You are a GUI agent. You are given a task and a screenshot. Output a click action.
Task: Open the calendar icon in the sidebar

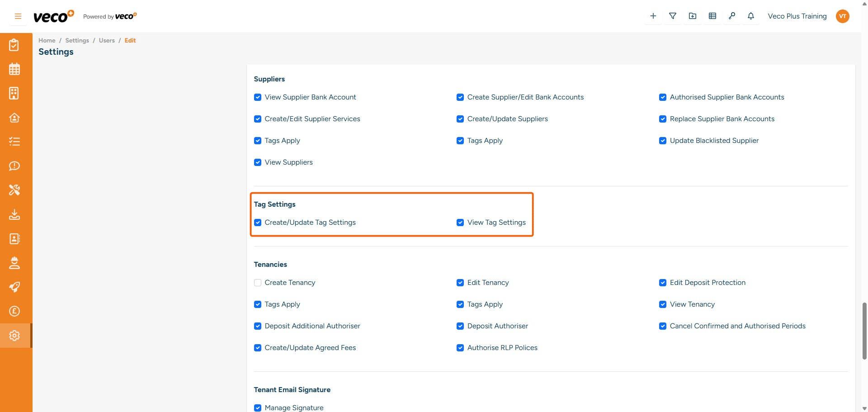[14, 69]
